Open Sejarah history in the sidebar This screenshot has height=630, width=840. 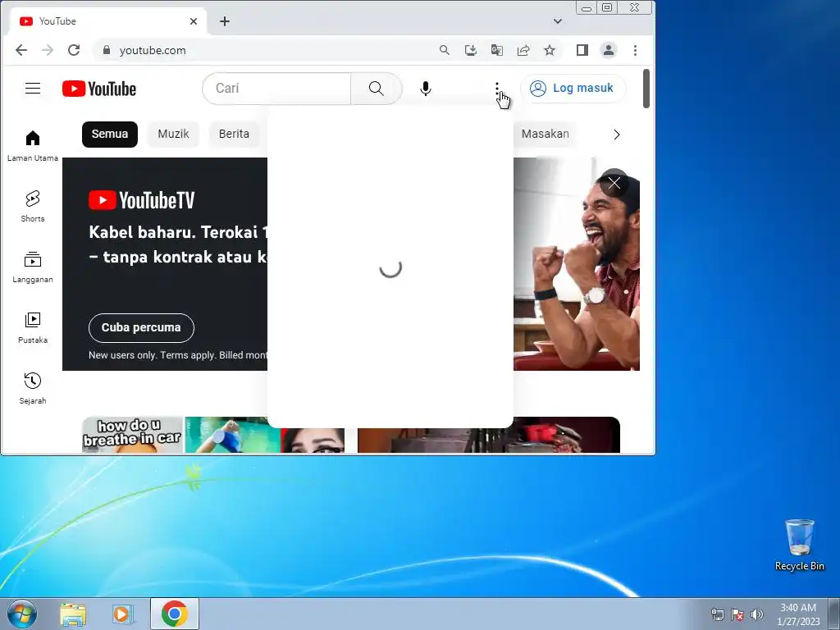pyautogui.click(x=33, y=388)
